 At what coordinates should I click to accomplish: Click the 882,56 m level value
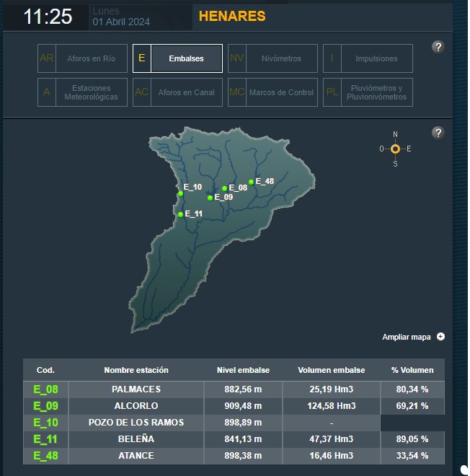[243, 389]
